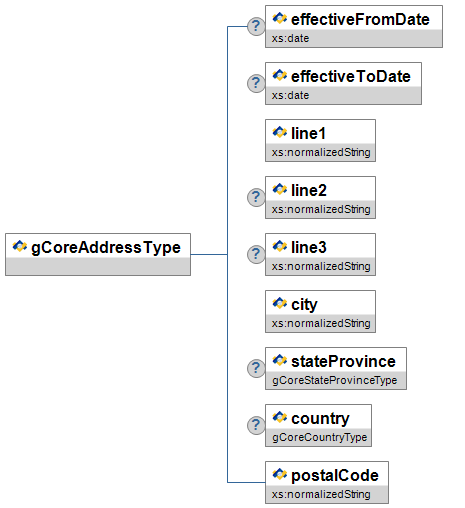Viewport: 465px width, 508px height.
Task: Select the city element box
Action: click(x=320, y=311)
